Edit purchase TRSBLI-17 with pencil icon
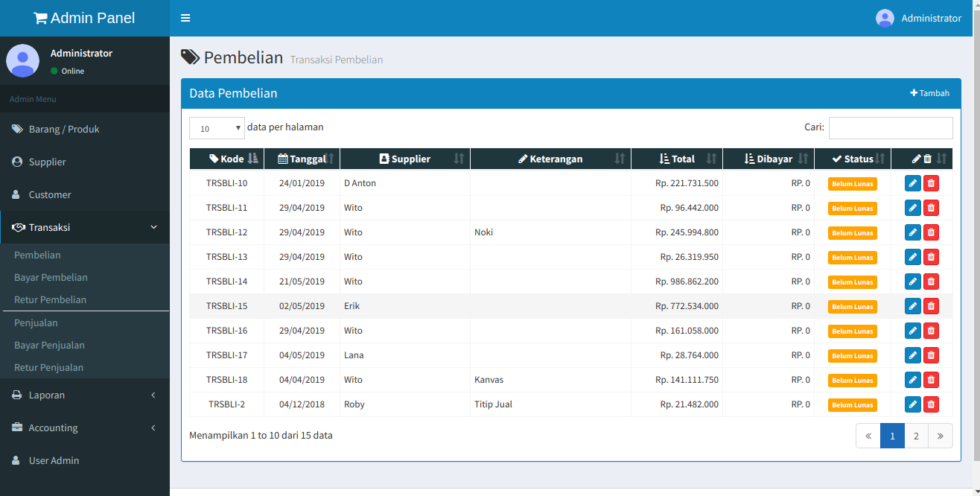 (913, 355)
